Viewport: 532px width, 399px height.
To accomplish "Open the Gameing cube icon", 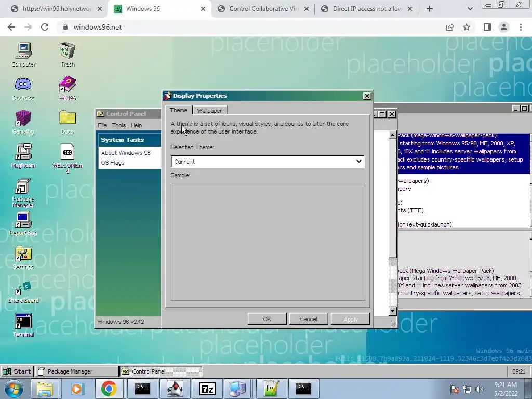I will coord(23,122).
